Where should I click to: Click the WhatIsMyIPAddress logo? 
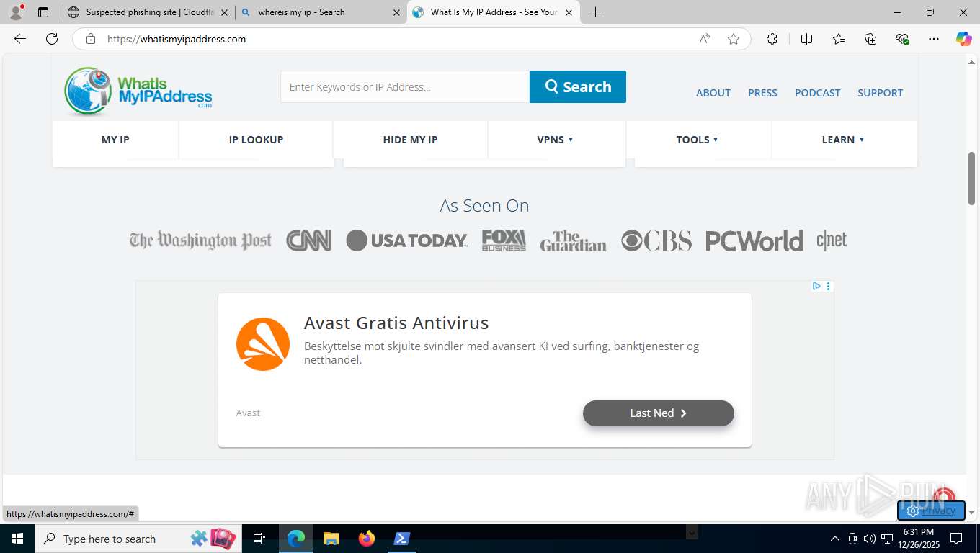click(x=138, y=91)
